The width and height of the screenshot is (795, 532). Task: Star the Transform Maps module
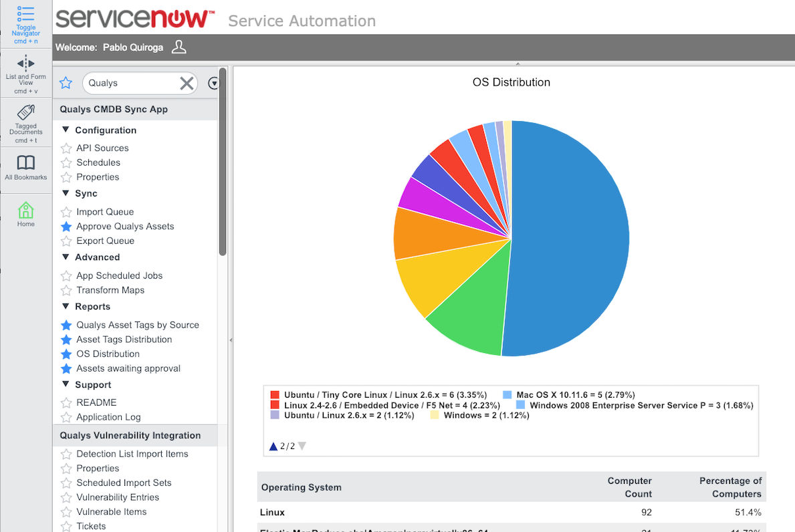point(66,290)
